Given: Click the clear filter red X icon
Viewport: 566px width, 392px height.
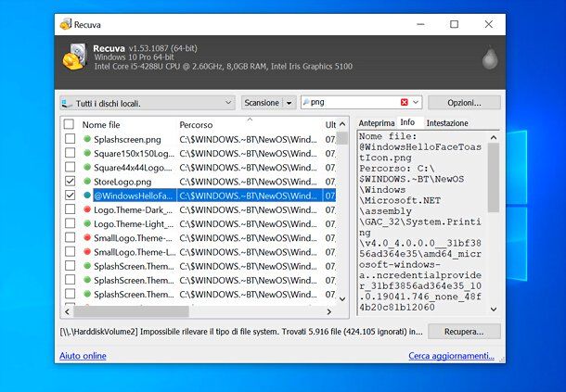Looking at the screenshot, I should coord(405,103).
